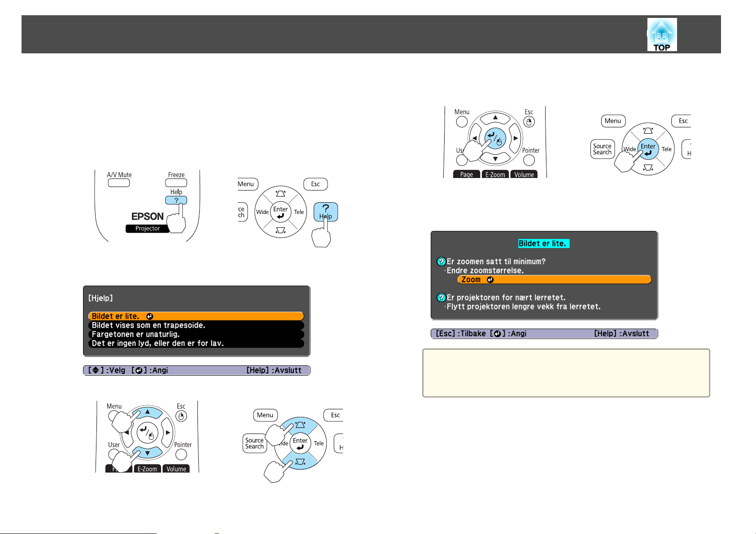Click Source Search beside the highlighted Enter key

click(602, 149)
